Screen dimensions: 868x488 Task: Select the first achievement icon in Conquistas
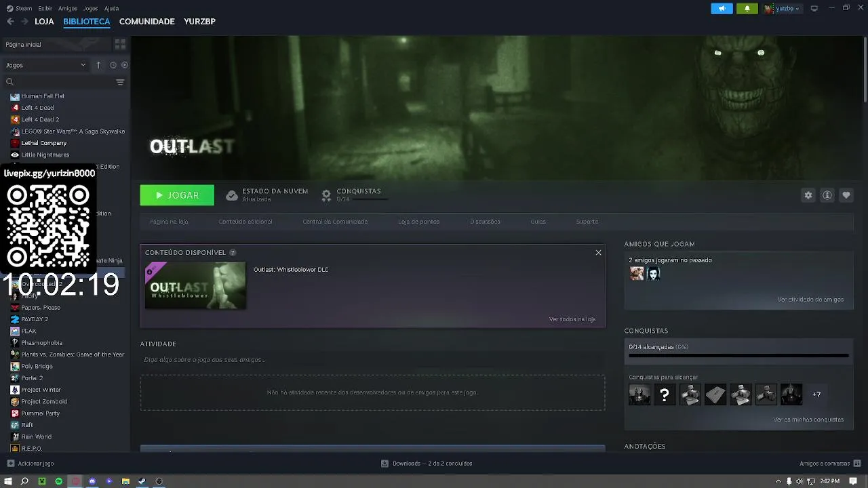pos(639,394)
